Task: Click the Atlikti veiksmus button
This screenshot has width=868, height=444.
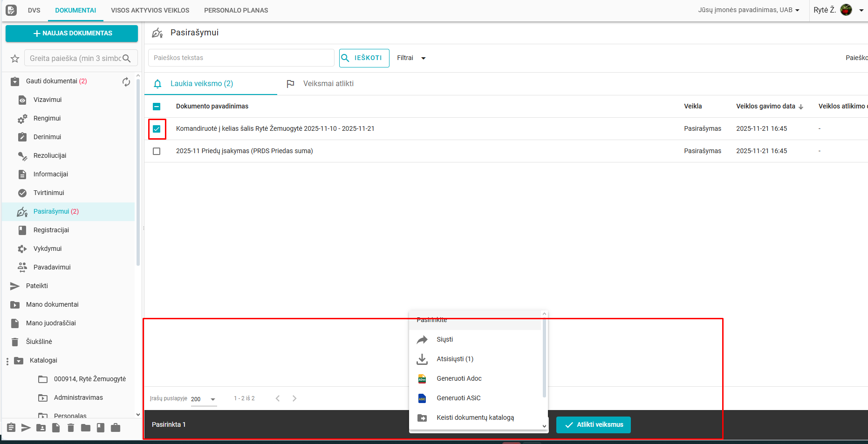Action: pyautogui.click(x=593, y=425)
